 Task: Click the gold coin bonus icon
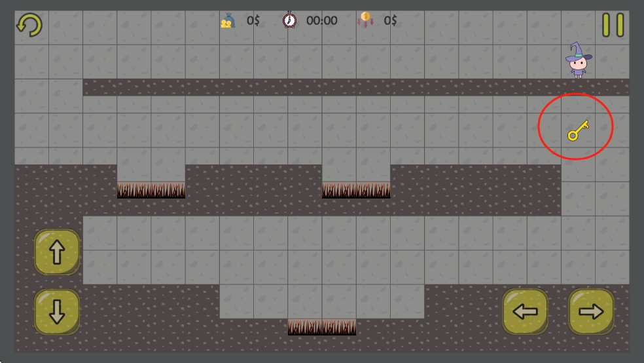tap(365, 20)
